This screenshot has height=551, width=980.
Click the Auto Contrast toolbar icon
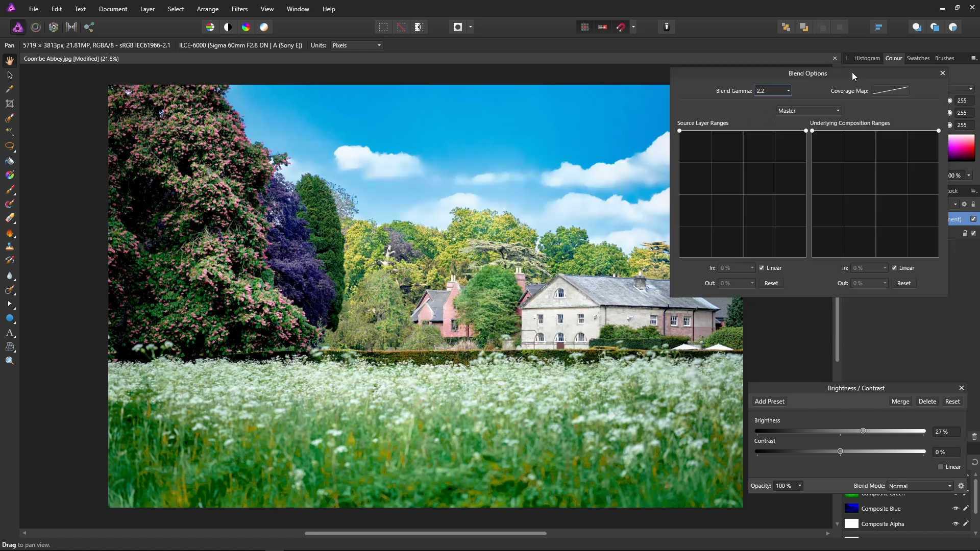point(228,27)
